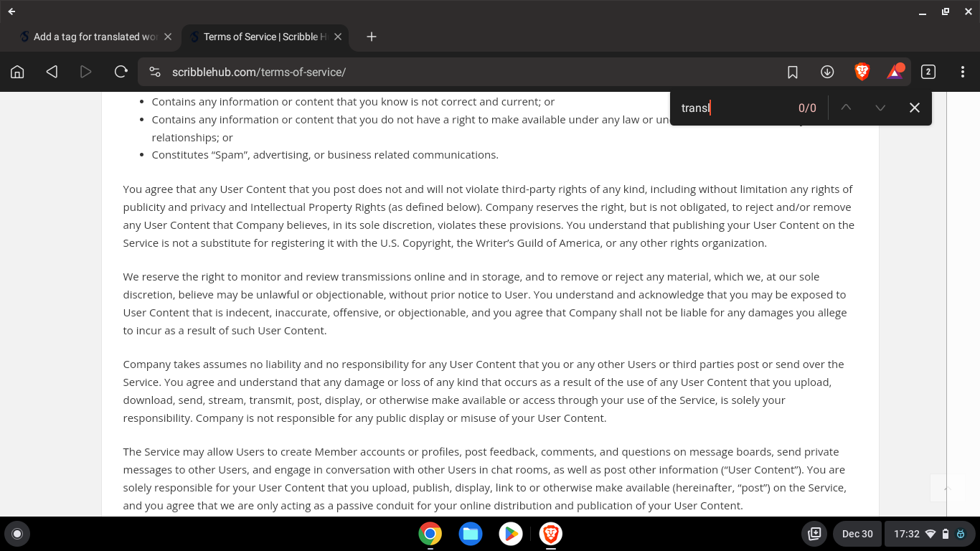Open the downloads icon in toolbar

pos(827,72)
